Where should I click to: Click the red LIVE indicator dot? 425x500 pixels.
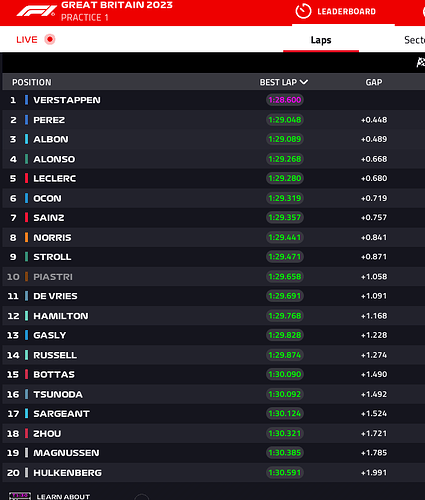click(50, 39)
